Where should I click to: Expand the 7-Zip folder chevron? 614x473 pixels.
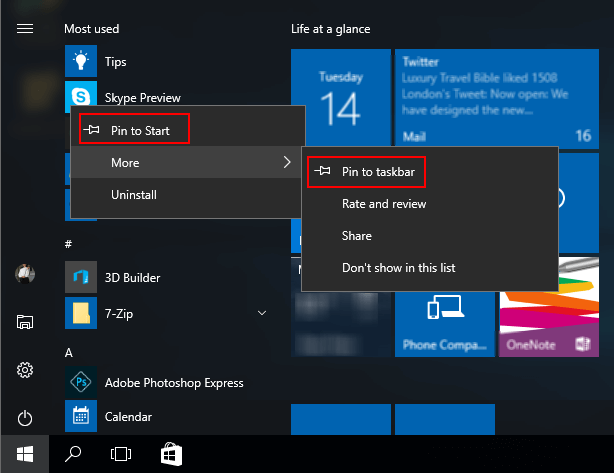coord(262,313)
